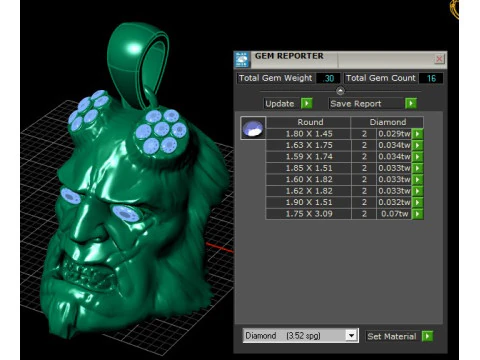480x360 pixels.
Task: Click the green arrow for 0.032tw row
Action: (418, 202)
